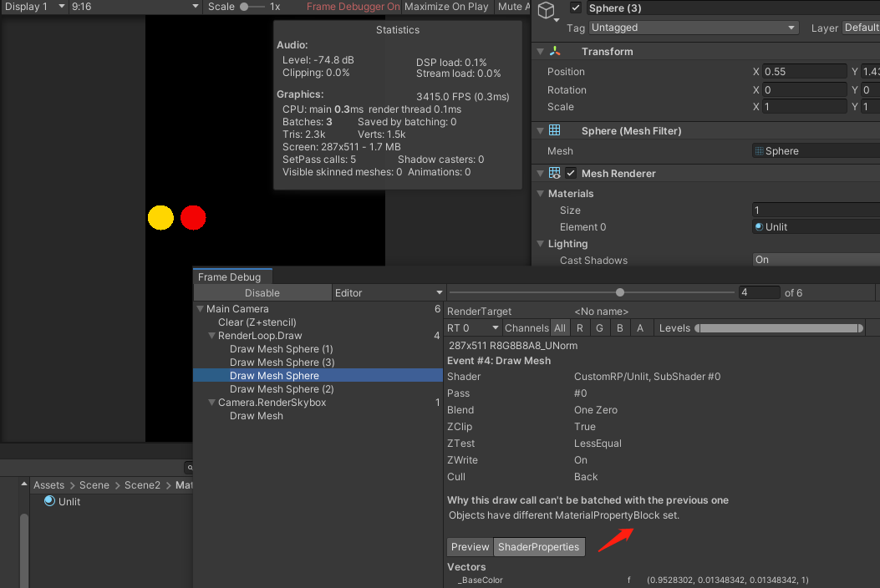Viewport: 880px width, 588px height.
Task: Click the Unlit material icon in Project panel
Action: coord(49,501)
